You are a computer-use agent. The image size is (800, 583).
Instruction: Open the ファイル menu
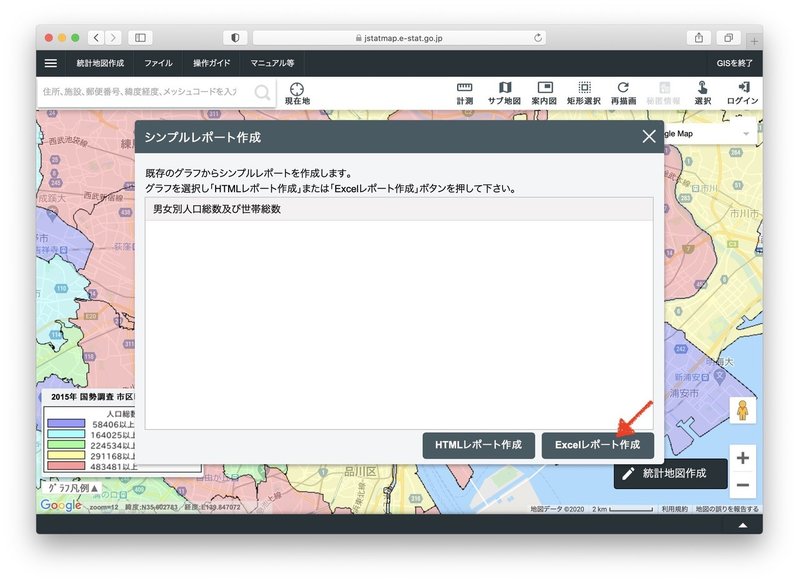[x=158, y=63]
